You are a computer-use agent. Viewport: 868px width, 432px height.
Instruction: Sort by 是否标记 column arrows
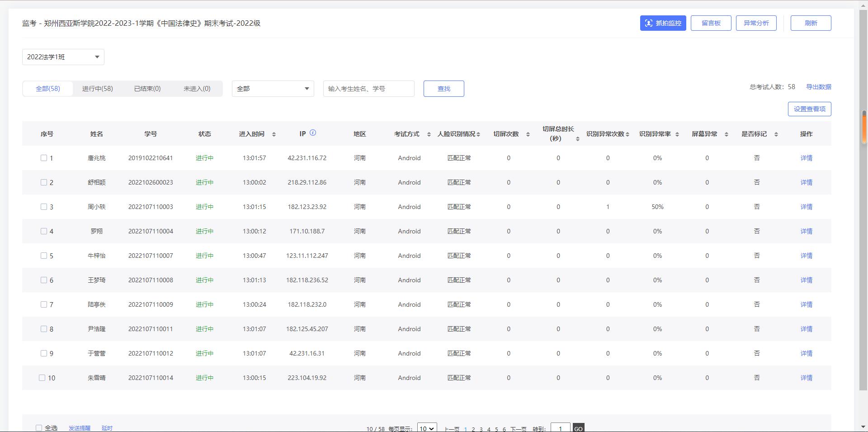[x=776, y=134]
